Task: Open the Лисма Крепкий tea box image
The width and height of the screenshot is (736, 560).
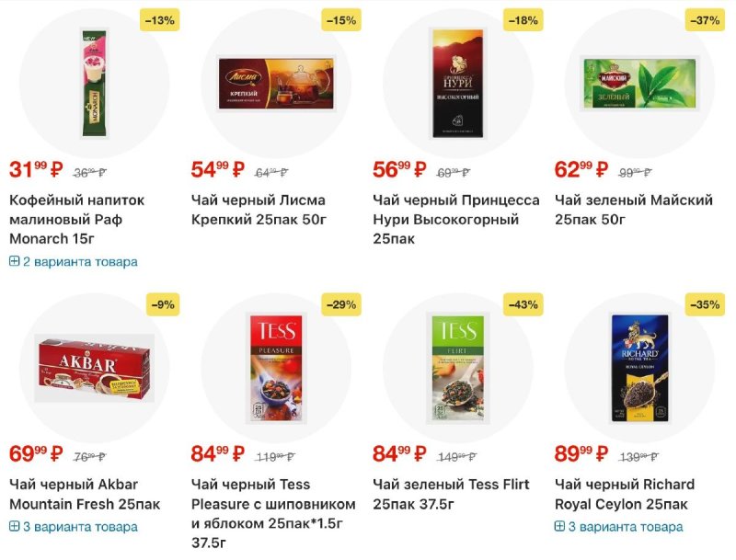Action: [276, 84]
